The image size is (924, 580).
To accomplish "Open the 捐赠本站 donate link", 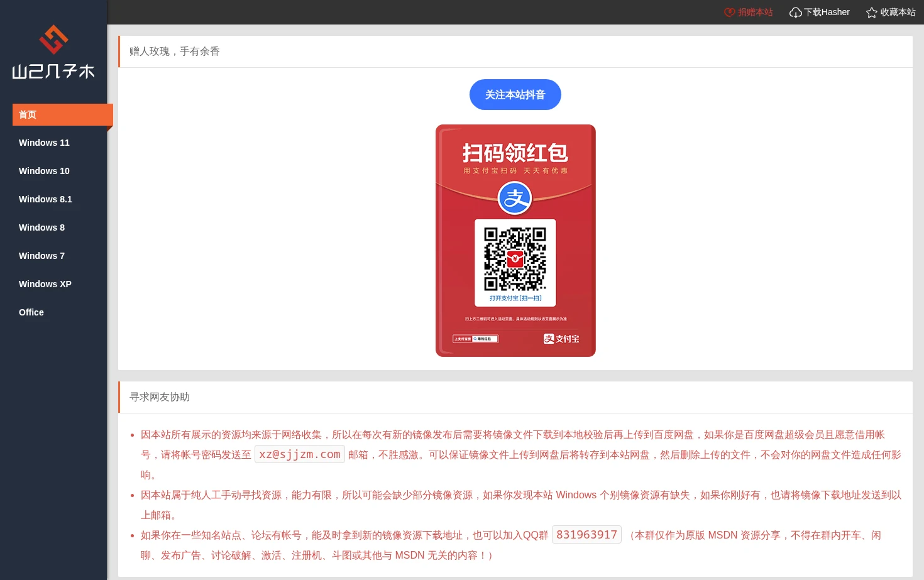I will (749, 12).
